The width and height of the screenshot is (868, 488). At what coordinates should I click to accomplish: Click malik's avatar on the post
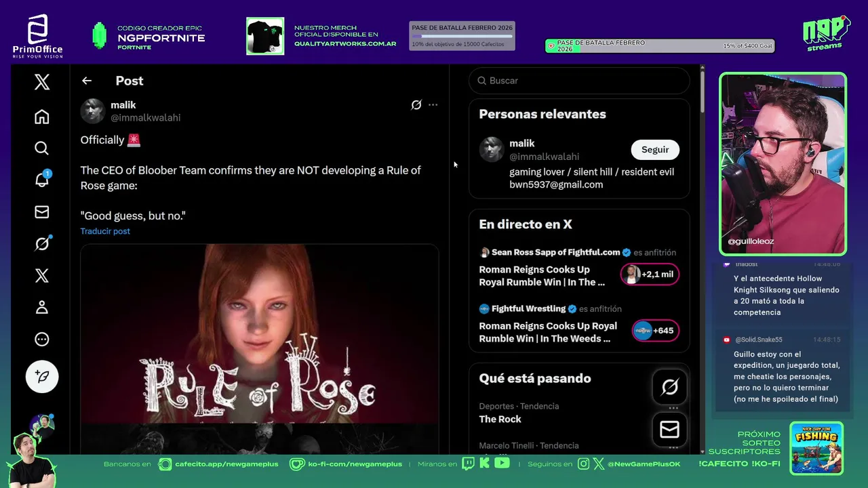tap(93, 111)
